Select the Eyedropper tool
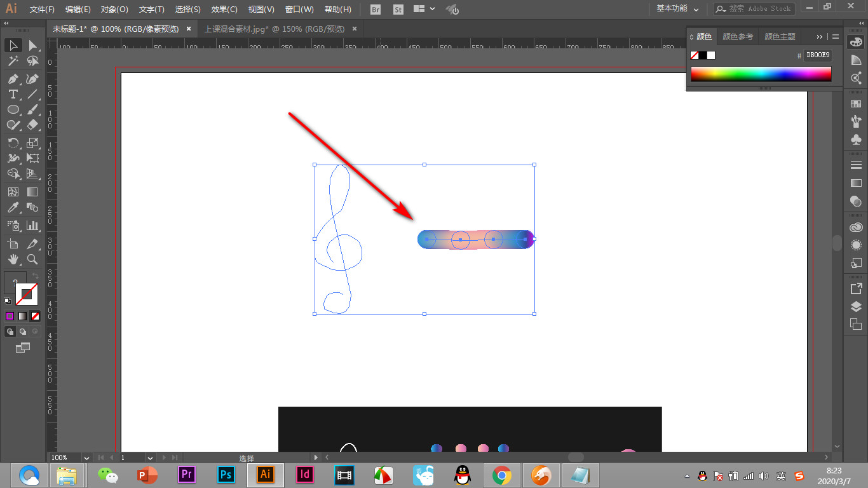 [13, 208]
